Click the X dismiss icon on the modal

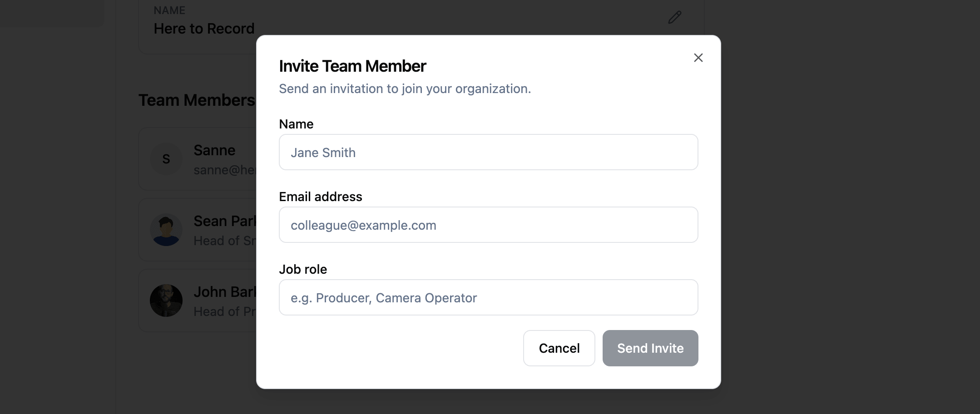(698, 58)
